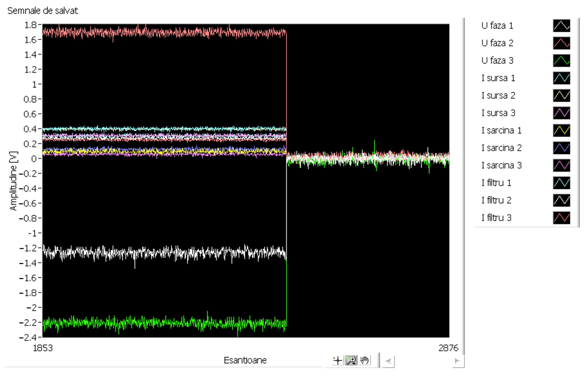Viewport: 588px width, 380px height.
Task: Open I filtru 2 white plot icon
Action: click(561, 200)
